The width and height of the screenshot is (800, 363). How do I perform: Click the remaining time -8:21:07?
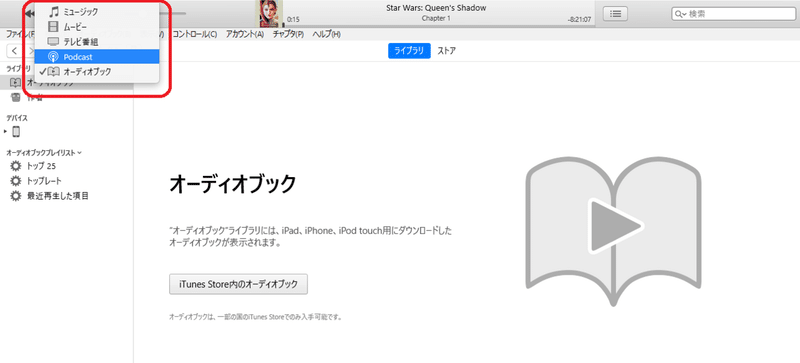pos(579,19)
